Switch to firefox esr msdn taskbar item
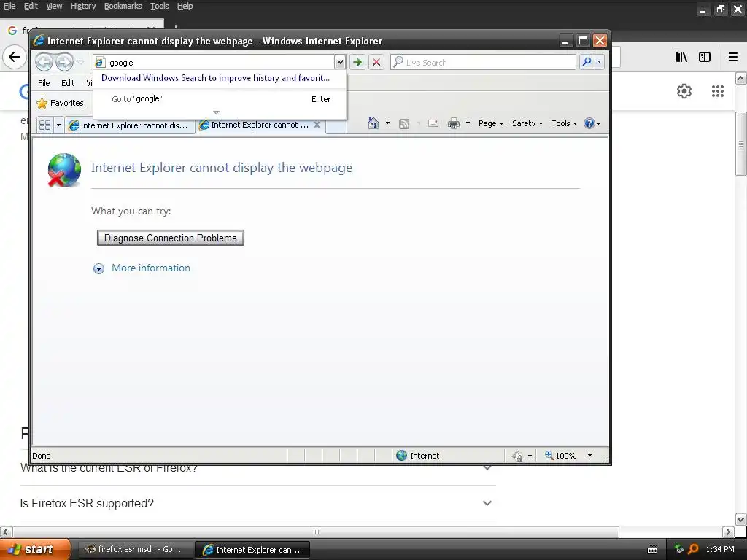The width and height of the screenshot is (747, 560). click(135, 549)
